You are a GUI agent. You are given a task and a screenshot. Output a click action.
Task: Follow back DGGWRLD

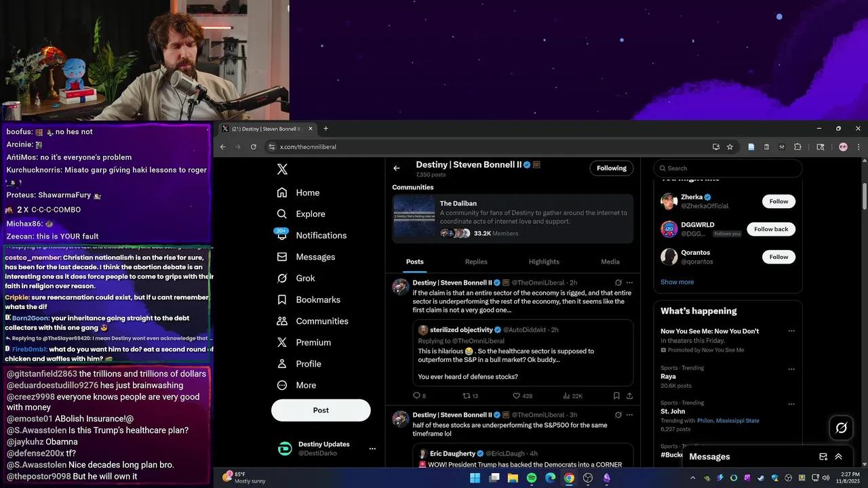(771, 229)
